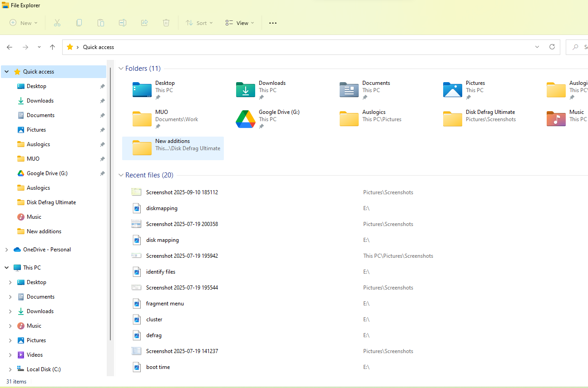Click the Delete icon on the toolbar

click(x=166, y=23)
